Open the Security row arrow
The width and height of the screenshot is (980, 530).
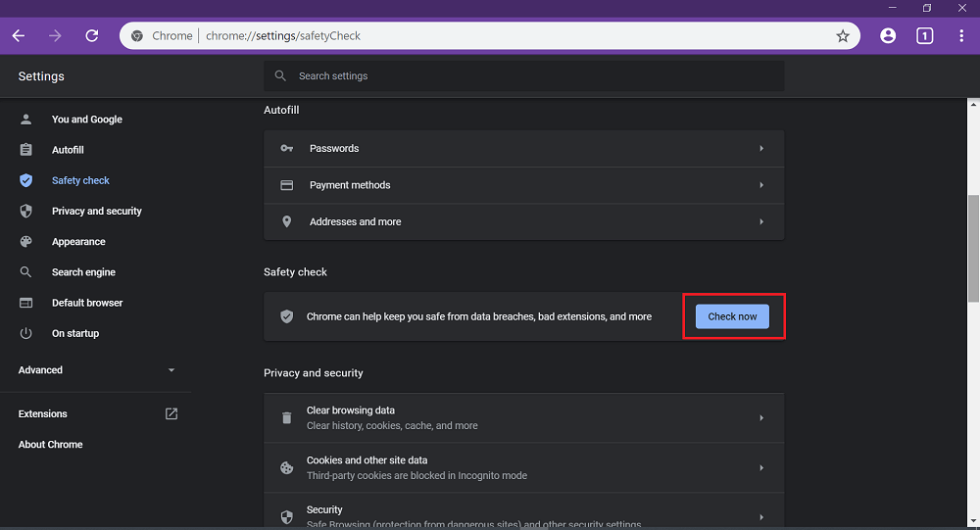pos(761,517)
